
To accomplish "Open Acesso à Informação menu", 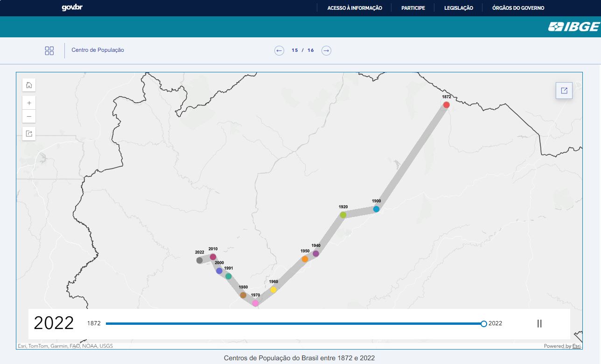I will (355, 8).
